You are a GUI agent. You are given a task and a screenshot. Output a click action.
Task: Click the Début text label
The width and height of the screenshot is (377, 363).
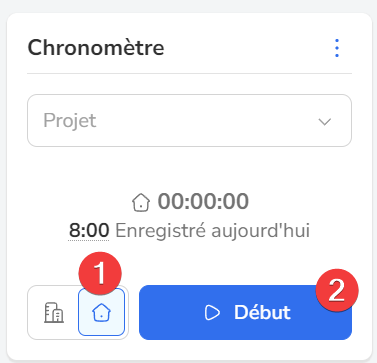point(262,313)
